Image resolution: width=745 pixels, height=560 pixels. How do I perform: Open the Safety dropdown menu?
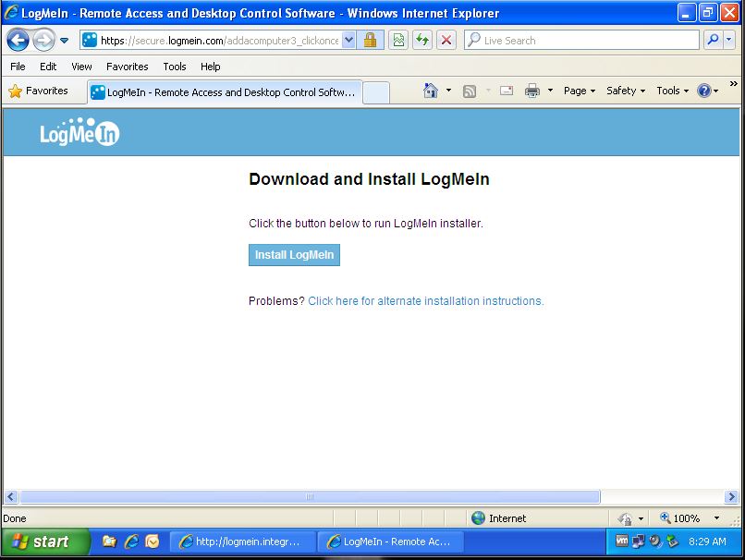click(x=626, y=91)
